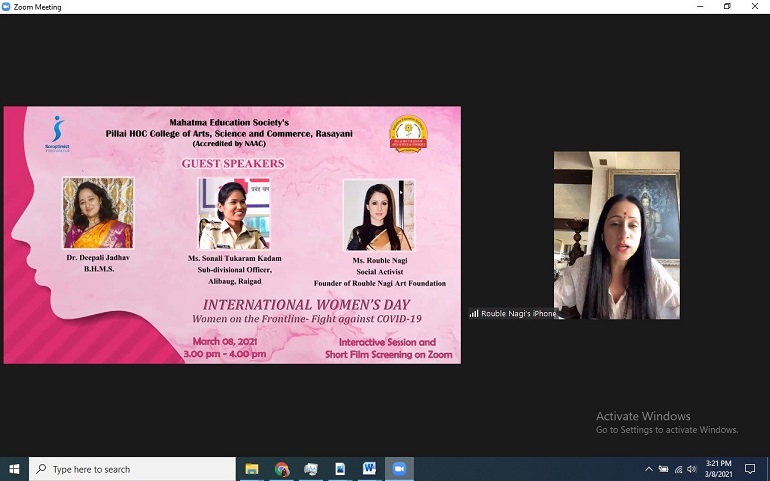Expand the hidden system tray icons chevron
The width and height of the screenshot is (770, 481).
[x=649, y=469]
